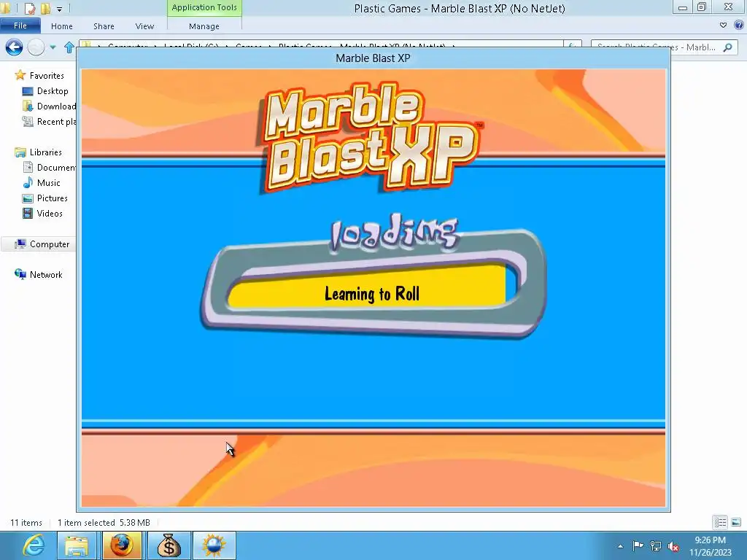Click the search magnifier icon in Explorer
The height and width of the screenshot is (560, 747).
[x=727, y=47]
